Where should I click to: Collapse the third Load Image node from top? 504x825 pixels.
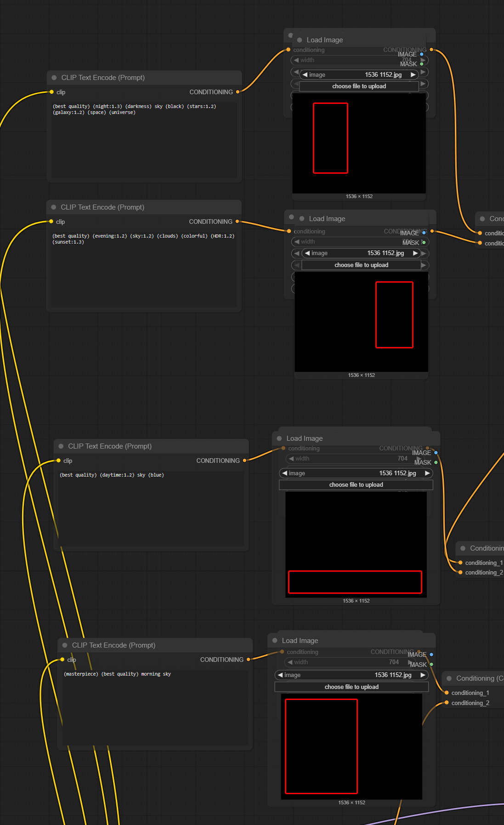tap(279, 438)
